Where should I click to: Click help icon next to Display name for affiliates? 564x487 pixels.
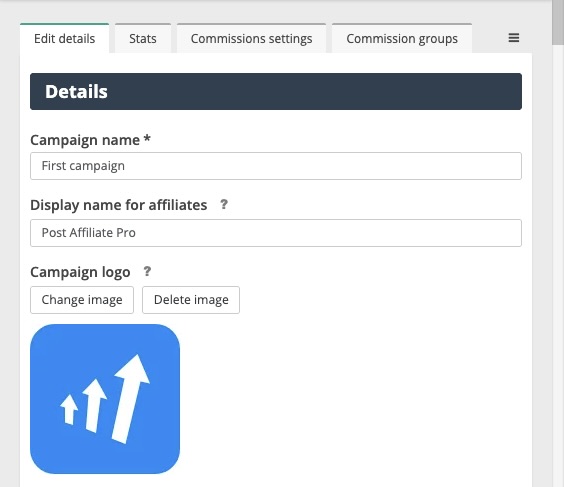pos(224,205)
